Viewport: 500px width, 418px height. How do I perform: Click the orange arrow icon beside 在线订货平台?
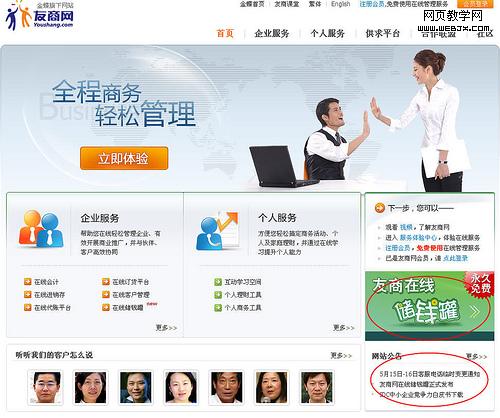pyautogui.click(x=106, y=282)
